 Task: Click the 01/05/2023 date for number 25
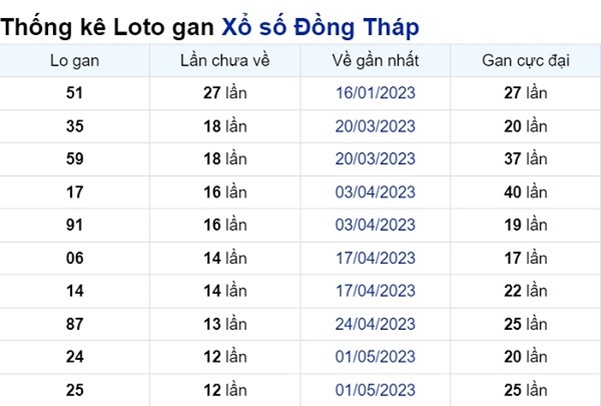(376, 390)
